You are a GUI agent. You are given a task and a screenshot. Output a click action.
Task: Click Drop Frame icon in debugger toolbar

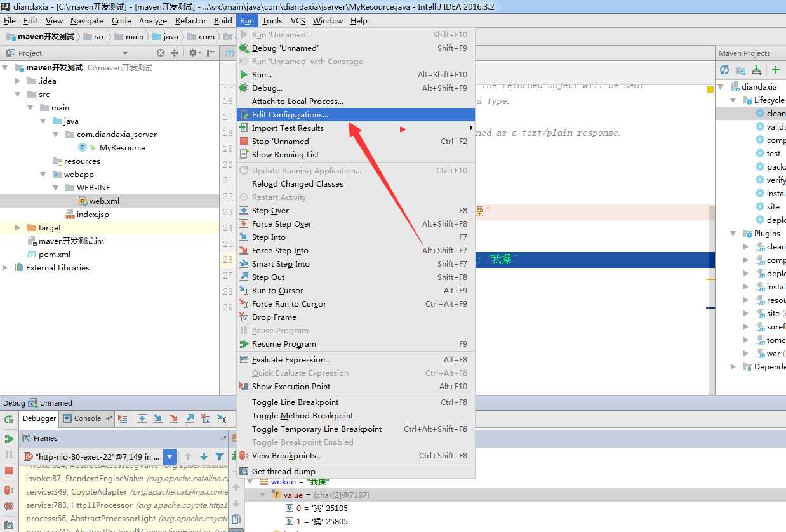[206, 419]
